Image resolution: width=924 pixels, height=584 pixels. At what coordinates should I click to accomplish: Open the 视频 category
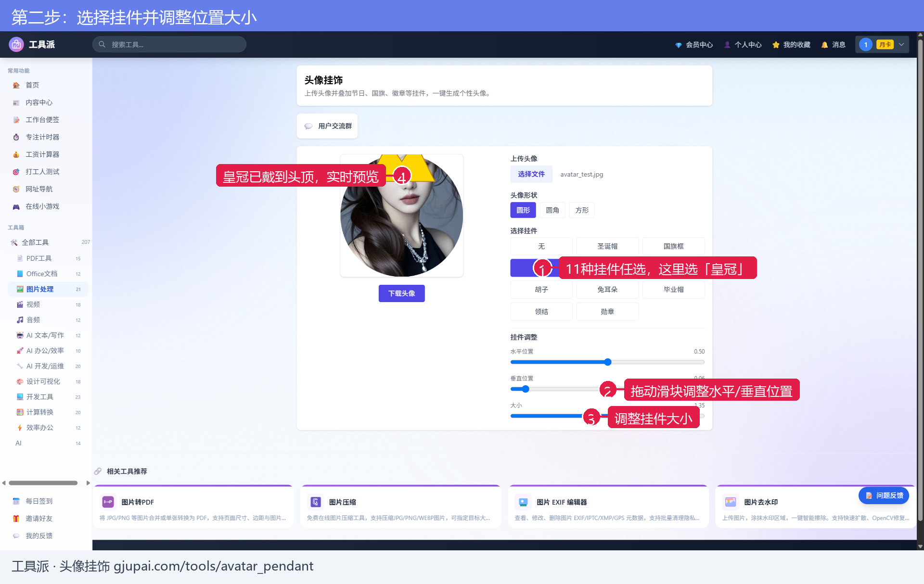pos(48,305)
